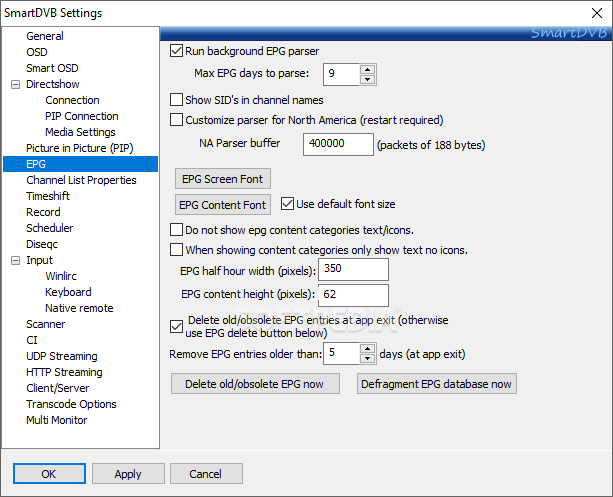
Task: Select Smart OSD in the tree
Action: coord(52,68)
